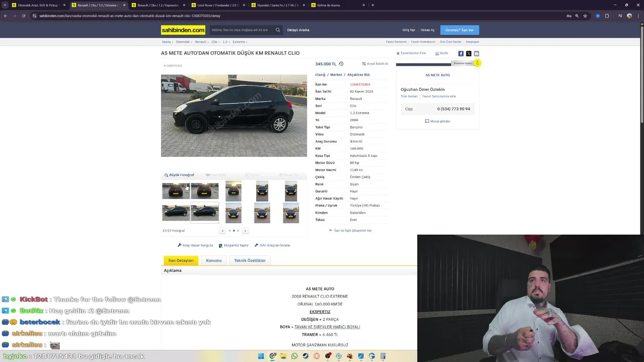Click Akçakiraz Bld. location link
Screen dimensions: 644x362
[359, 75]
